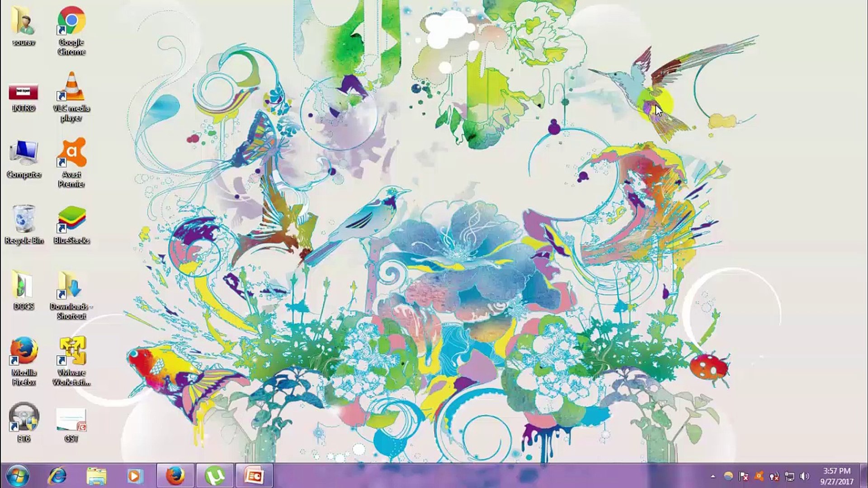The image size is (868, 488).
Task: Select the Recycle Bin icon
Action: click(24, 225)
